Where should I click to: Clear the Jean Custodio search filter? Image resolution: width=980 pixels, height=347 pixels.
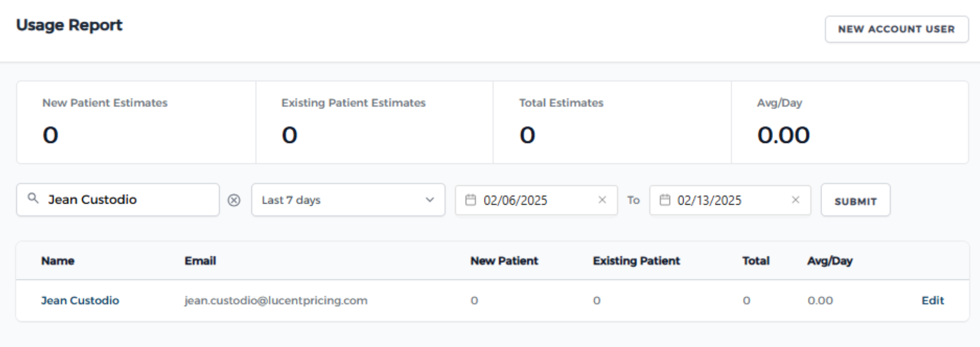pyautogui.click(x=234, y=200)
